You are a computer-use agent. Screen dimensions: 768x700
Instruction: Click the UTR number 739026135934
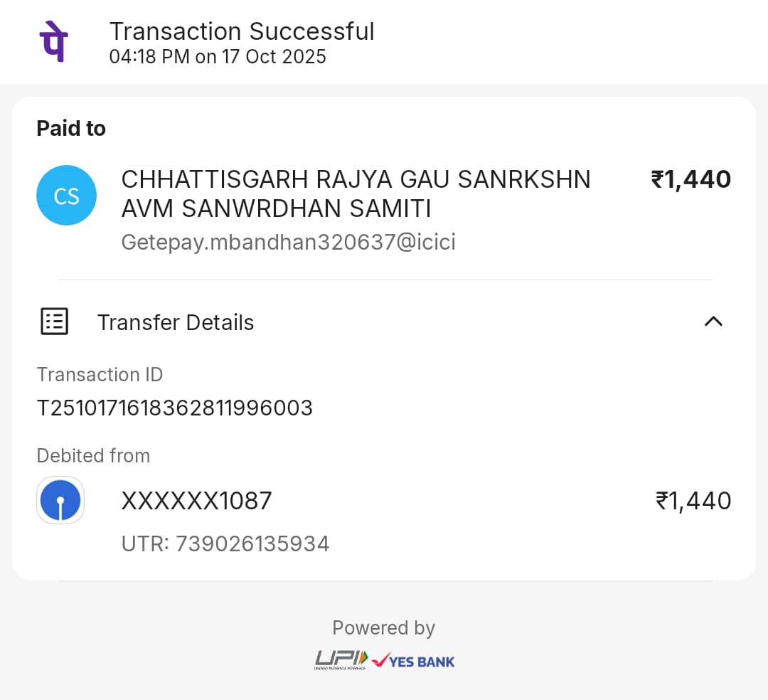click(252, 544)
